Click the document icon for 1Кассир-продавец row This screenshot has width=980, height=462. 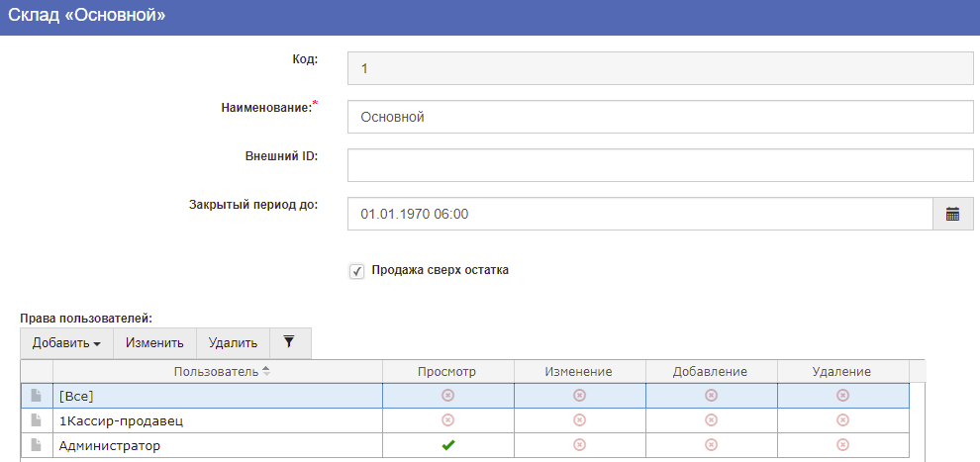click(x=37, y=420)
